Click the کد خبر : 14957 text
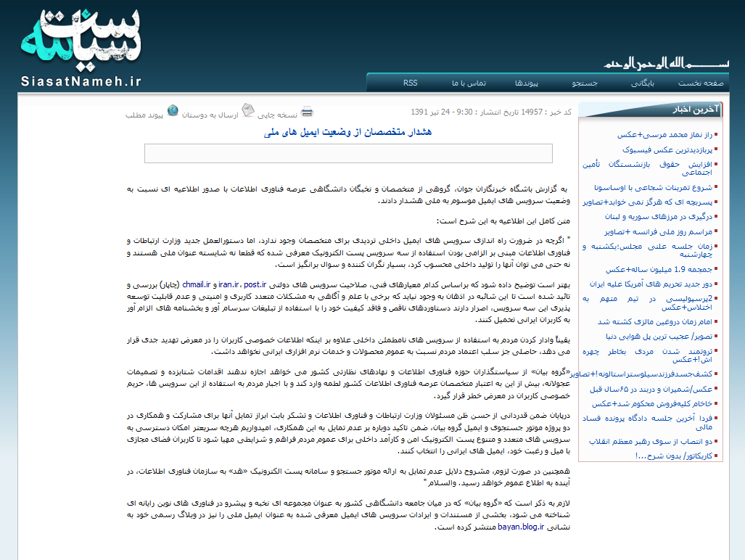The height and width of the screenshot is (560, 745). [546, 112]
